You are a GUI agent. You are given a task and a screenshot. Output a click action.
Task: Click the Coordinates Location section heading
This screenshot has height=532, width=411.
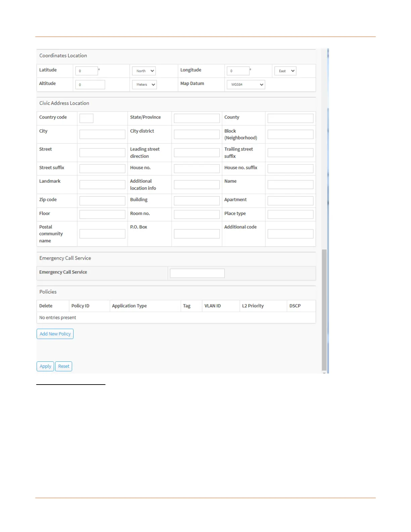(63, 55)
